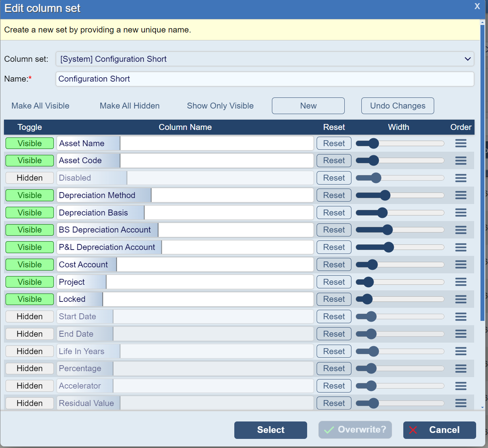Click the reorder handle next to Project
488x448 pixels.
tap(461, 282)
